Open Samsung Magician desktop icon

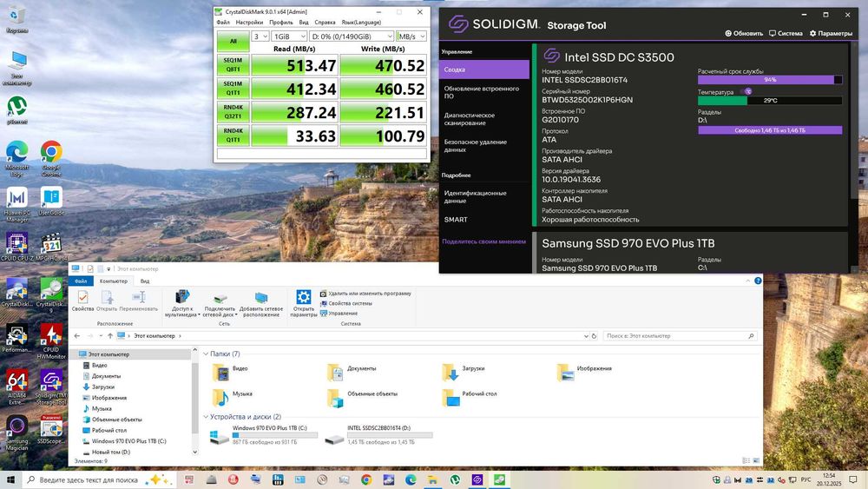(x=17, y=429)
